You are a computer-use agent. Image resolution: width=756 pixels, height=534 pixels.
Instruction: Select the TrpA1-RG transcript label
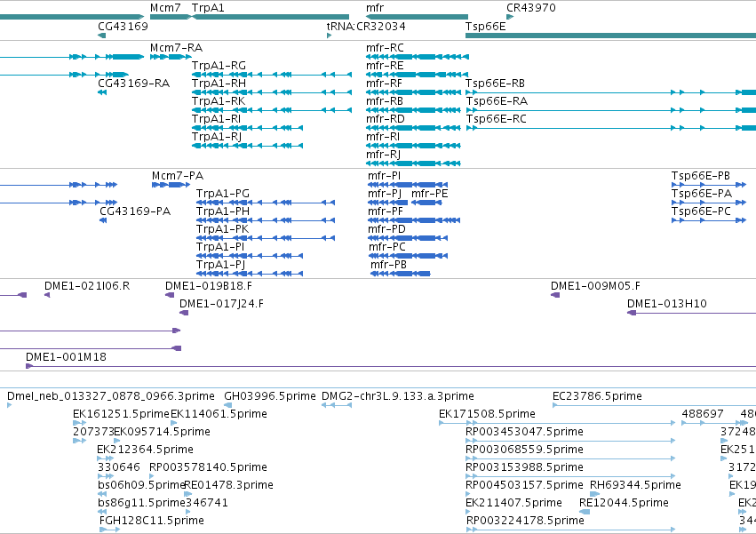[x=219, y=66]
